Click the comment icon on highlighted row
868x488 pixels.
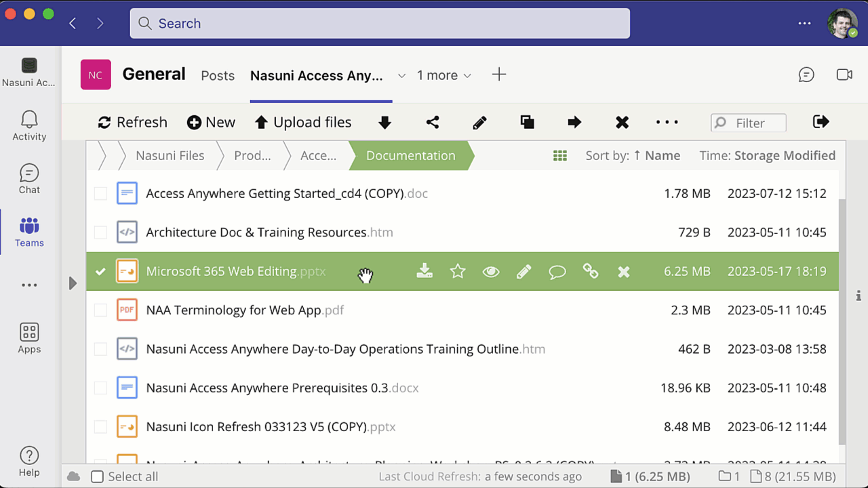(557, 272)
